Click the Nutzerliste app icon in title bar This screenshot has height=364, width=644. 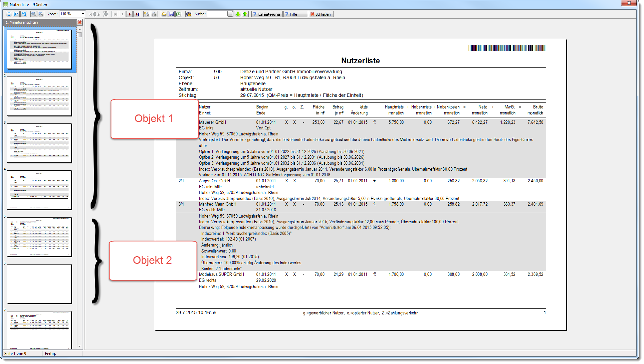click(5, 4)
